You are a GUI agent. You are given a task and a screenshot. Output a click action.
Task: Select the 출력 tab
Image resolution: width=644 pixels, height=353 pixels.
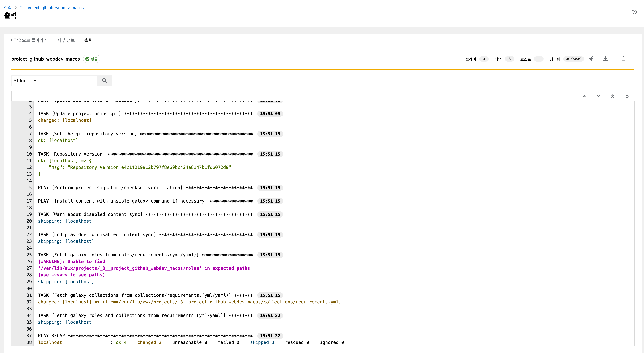[x=88, y=40]
